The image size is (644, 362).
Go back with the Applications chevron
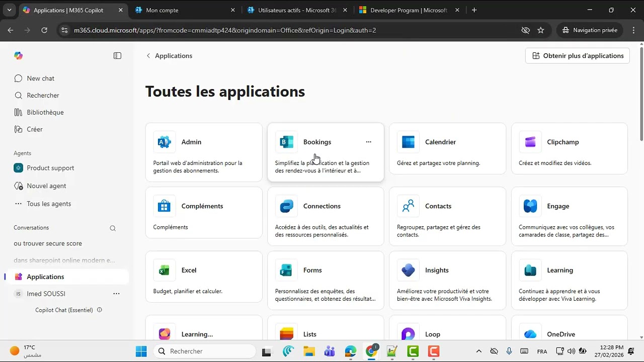148,56
